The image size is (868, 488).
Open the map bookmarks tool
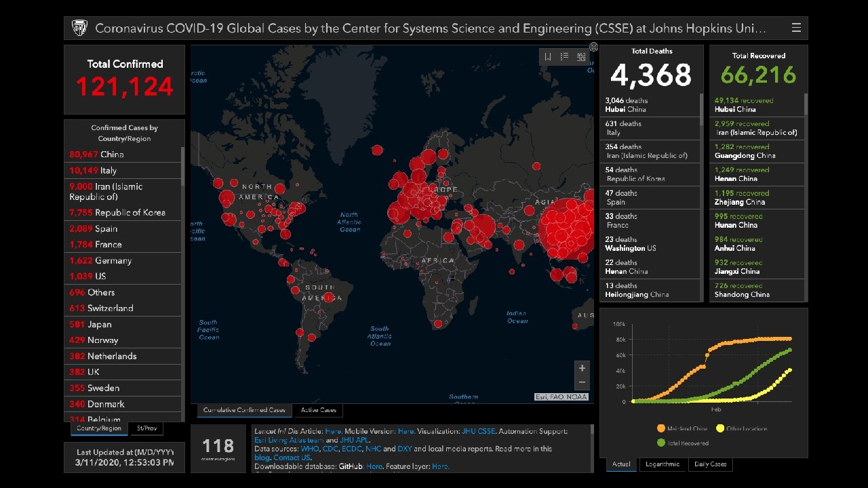click(x=548, y=57)
